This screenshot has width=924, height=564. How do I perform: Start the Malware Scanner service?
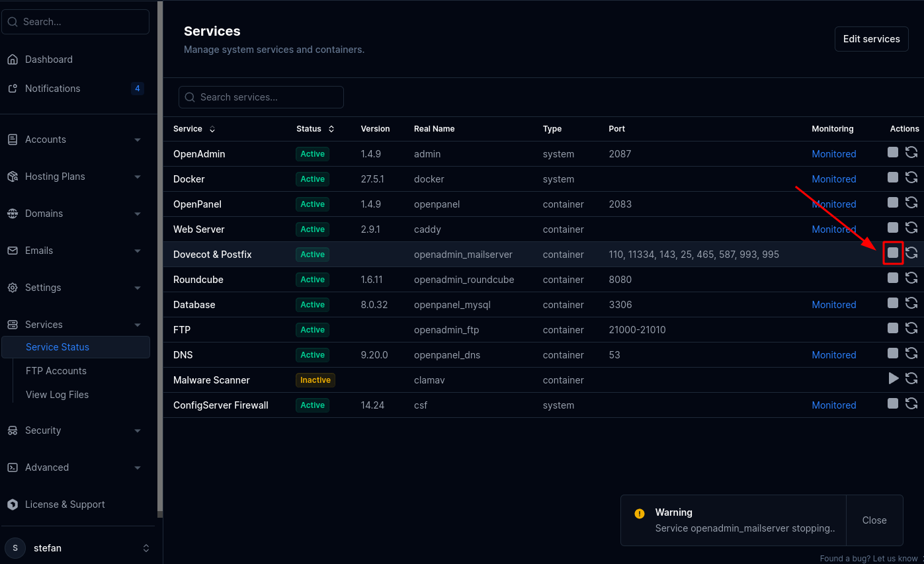tap(894, 378)
